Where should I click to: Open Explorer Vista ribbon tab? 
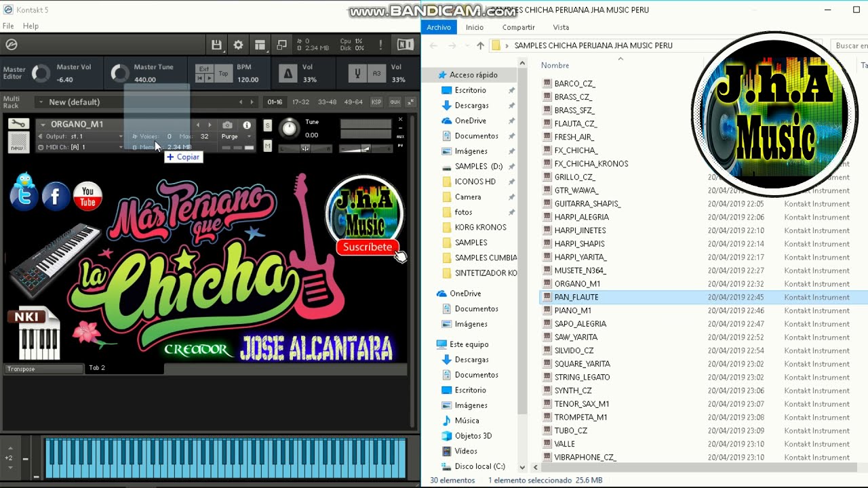pyautogui.click(x=561, y=27)
